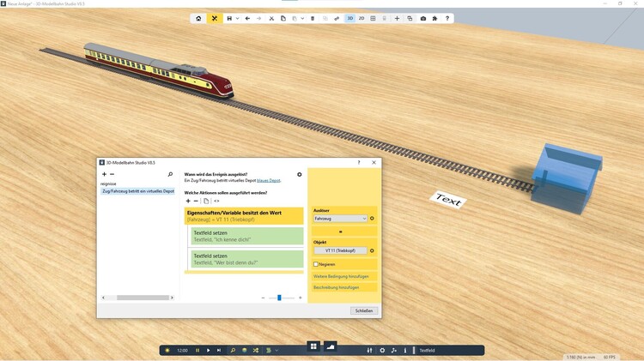Switch to 2D view mode
Image resolution: width=644 pixels, height=361 pixels.
tap(361, 18)
